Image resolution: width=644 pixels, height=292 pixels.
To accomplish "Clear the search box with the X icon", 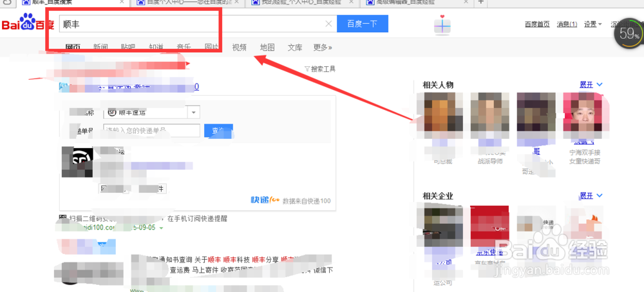I will [x=328, y=24].
